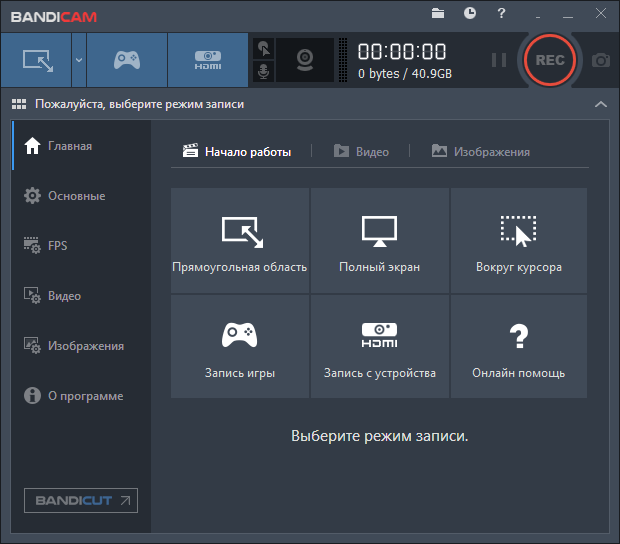Open screen recording mode dropdown arrow

point(79,60)
